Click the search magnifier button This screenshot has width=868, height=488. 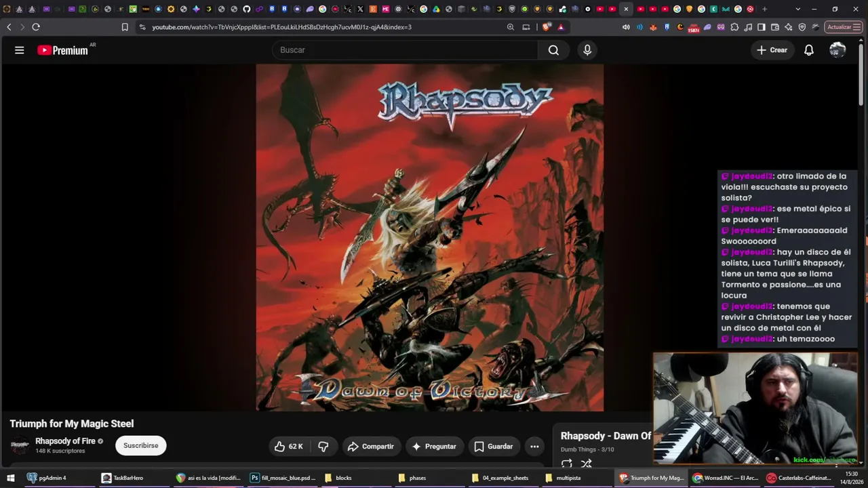[553, 50]
